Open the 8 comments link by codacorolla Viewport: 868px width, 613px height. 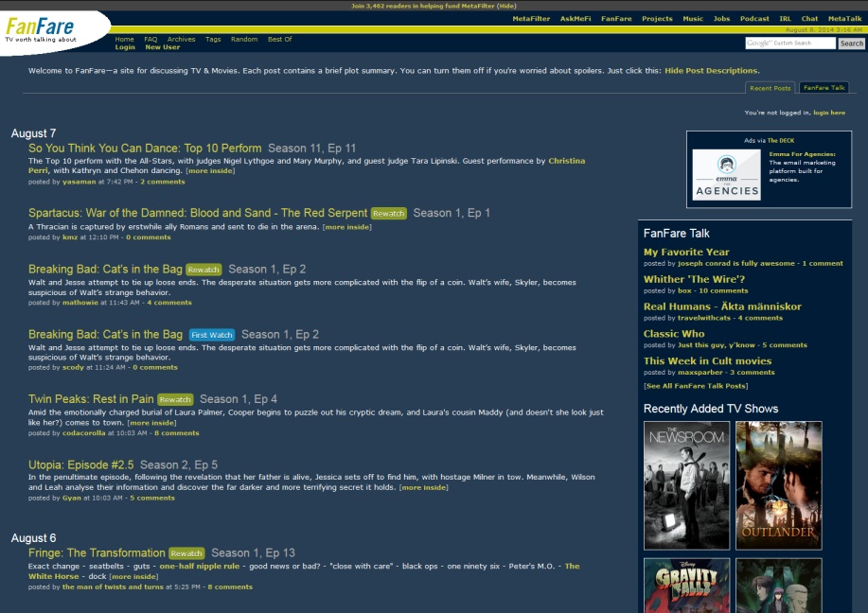(177, 433)
